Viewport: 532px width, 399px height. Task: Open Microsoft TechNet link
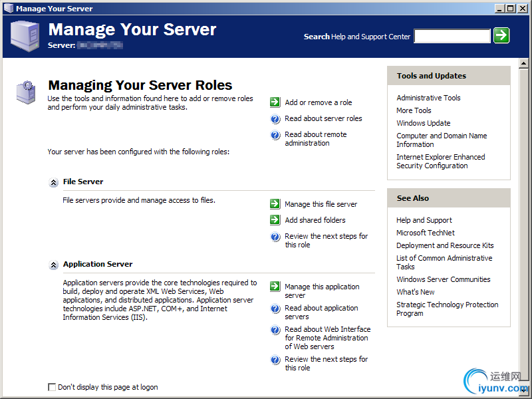pos(426,233)
